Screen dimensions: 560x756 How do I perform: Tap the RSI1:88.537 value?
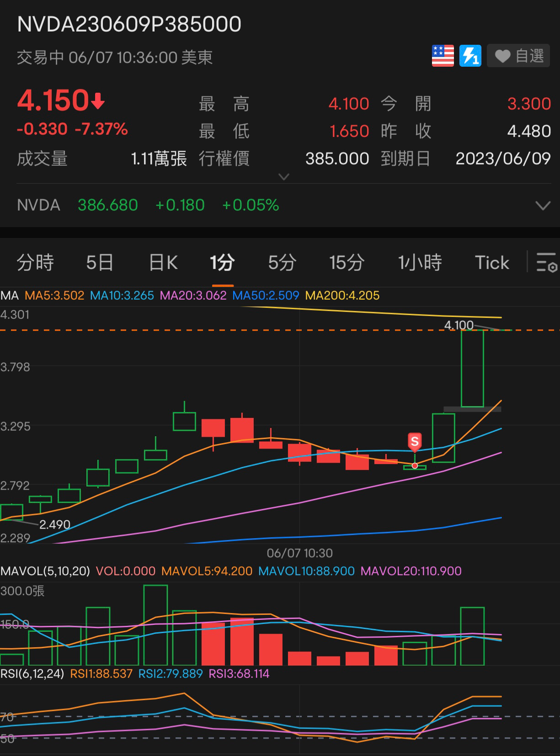[x=101, y=674]
